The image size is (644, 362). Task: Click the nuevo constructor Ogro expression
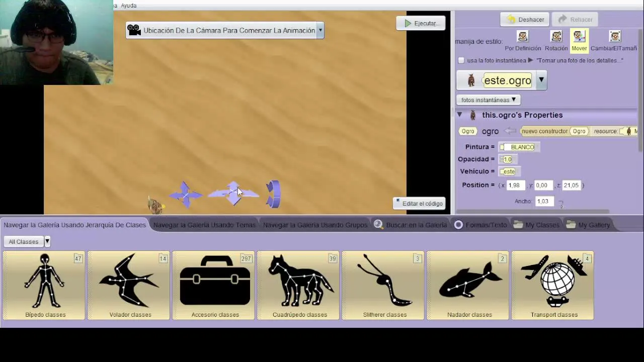[x=554, y=131]
